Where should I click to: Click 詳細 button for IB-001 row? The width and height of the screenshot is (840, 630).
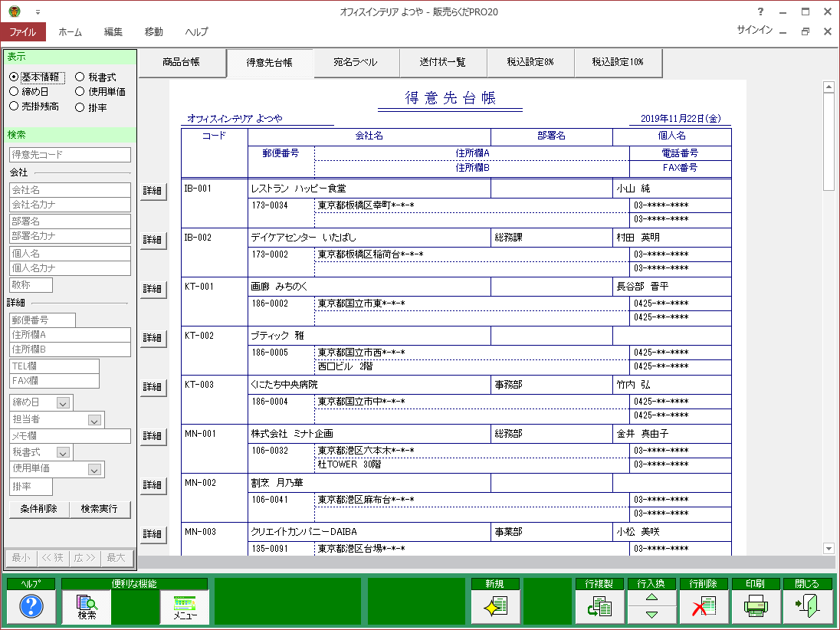153,191
